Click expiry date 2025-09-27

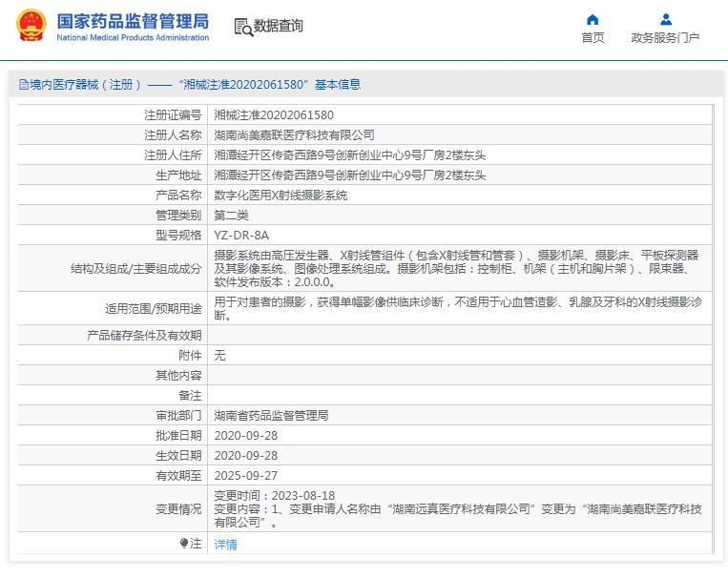245,475
